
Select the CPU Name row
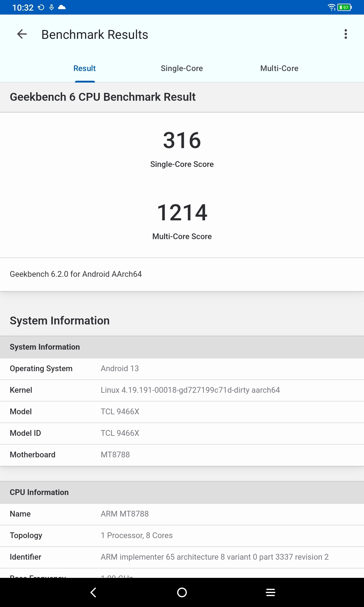coord(182,514)
